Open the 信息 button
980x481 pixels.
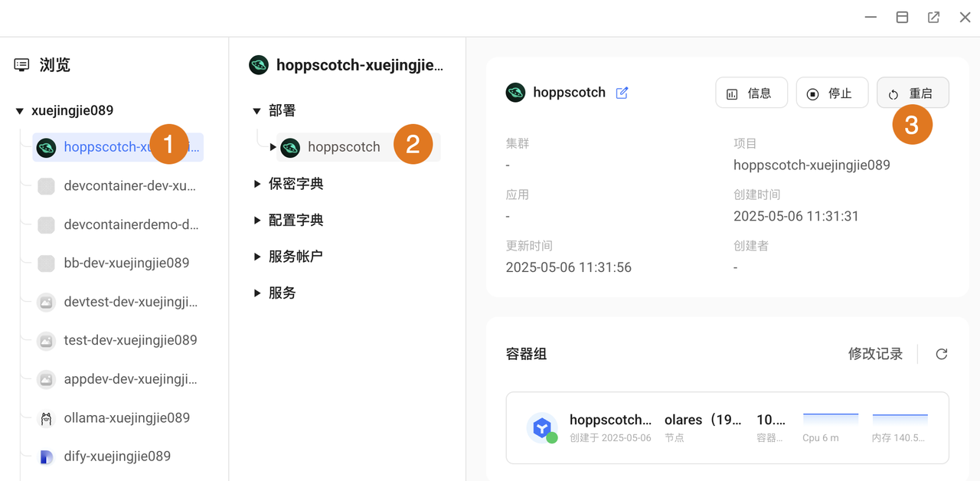tap(751, 93)
